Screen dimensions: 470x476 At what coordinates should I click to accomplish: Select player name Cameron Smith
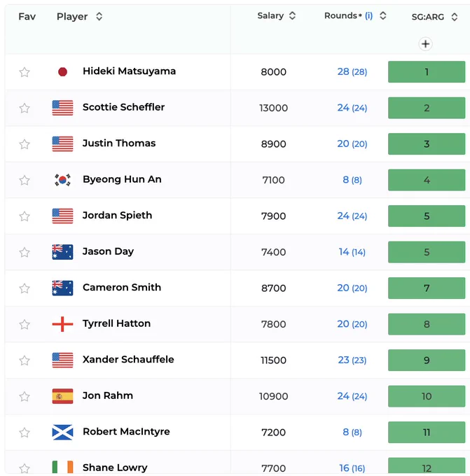coord(122,287)
